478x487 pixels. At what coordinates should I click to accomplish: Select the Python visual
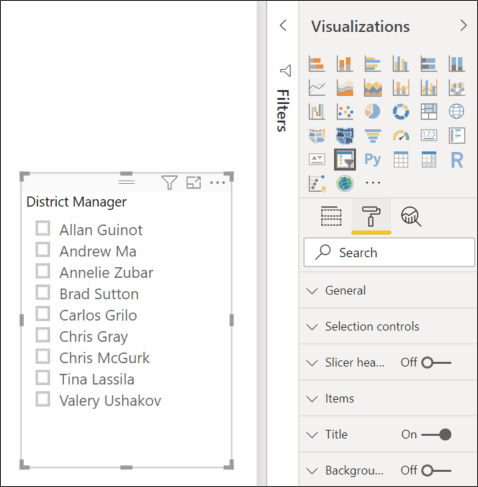coord(373,159)
